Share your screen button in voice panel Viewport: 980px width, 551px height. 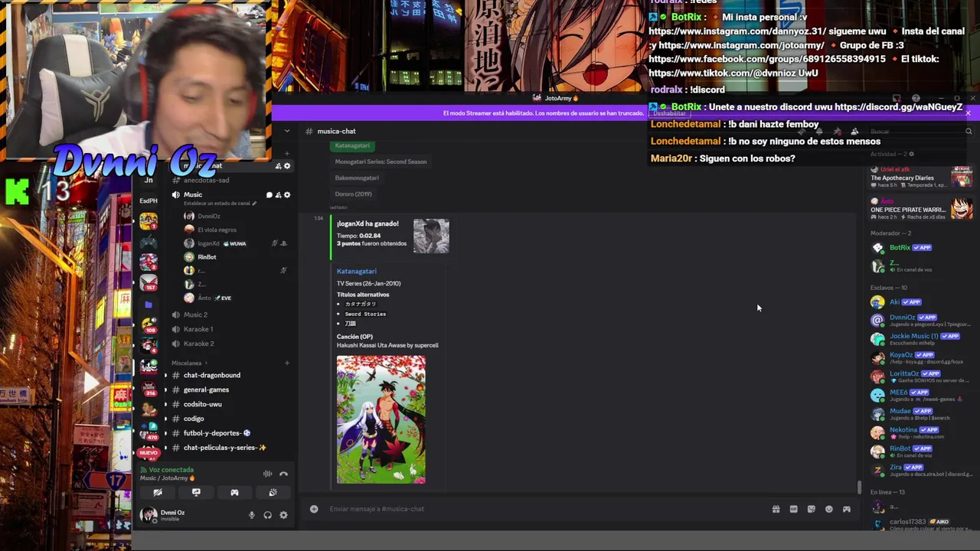(196, 493)
